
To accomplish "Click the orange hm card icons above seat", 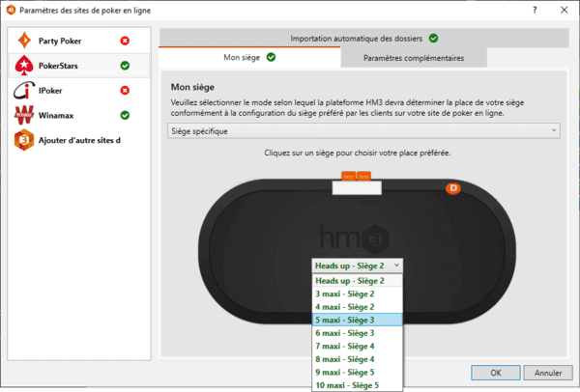I will pyautogui.click(x=356, y=177).
